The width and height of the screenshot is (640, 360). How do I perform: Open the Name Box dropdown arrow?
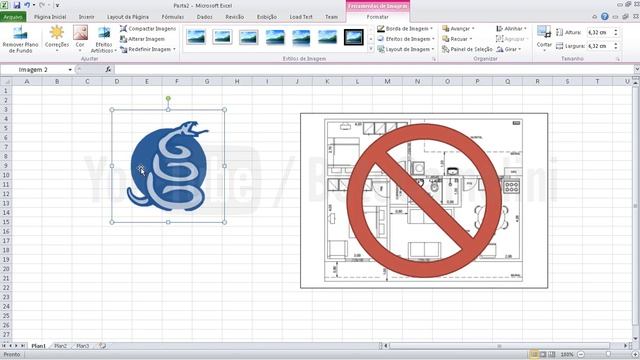(x=70, y=69)
